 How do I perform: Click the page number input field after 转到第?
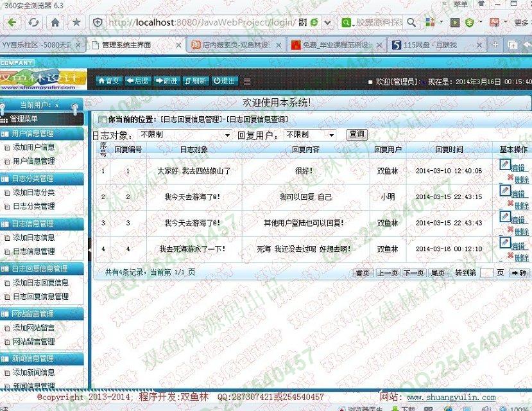(487, 273)
